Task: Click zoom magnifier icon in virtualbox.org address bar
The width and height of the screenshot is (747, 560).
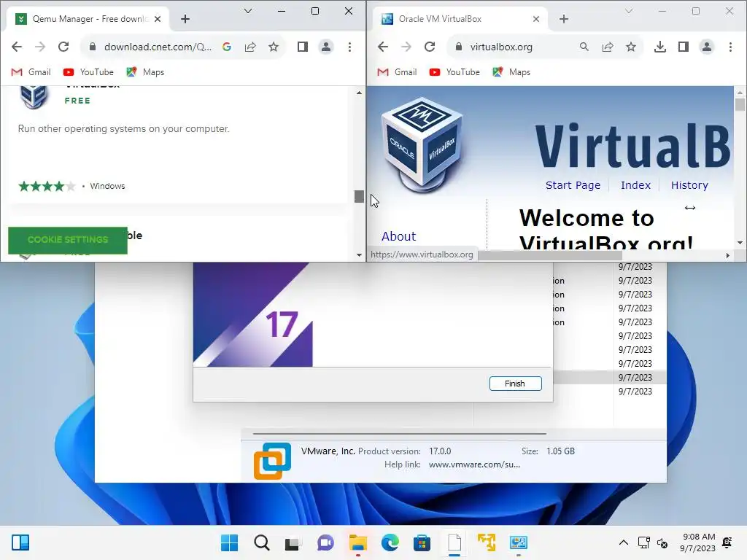Action: [584, 47]
